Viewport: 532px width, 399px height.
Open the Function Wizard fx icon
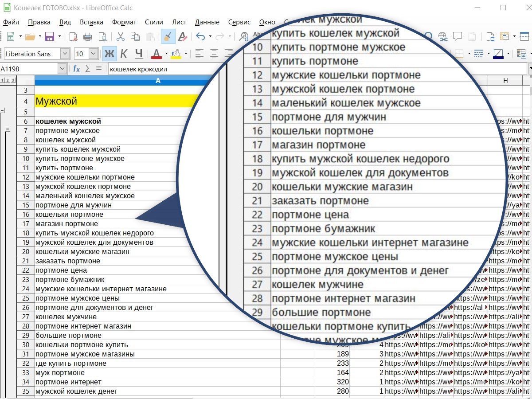76,69
